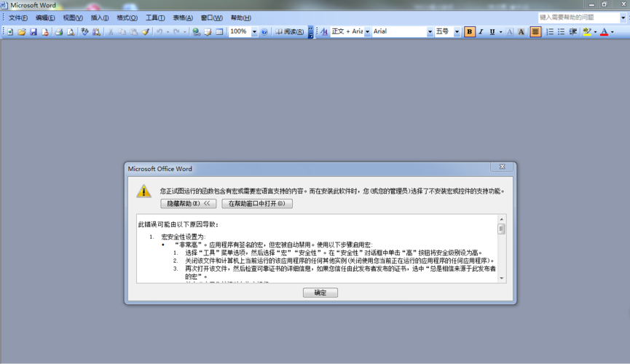The image size is (630, 364).
Task: Click help text scrollbar down arrow
Action: tap(501, 278)
